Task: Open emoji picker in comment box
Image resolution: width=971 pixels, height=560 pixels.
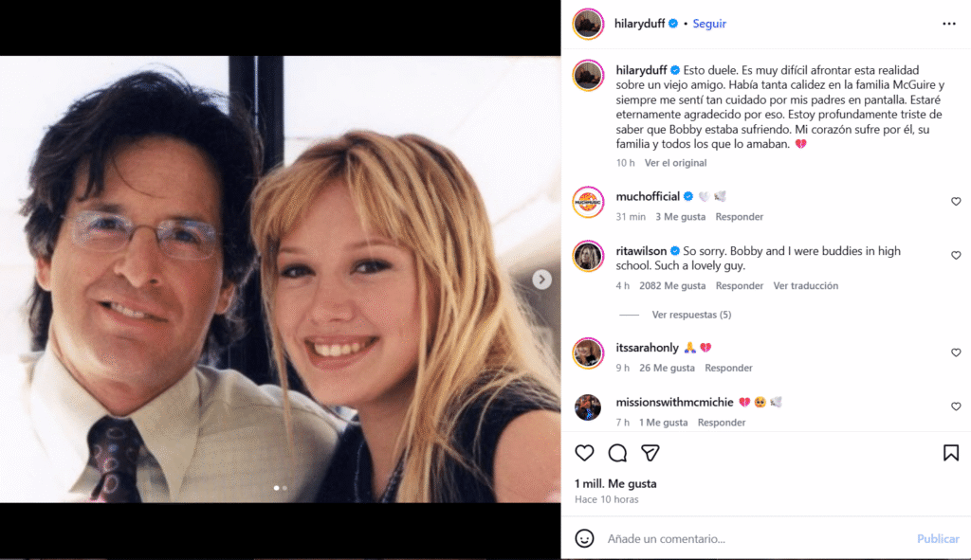Action: click(586, 538)
